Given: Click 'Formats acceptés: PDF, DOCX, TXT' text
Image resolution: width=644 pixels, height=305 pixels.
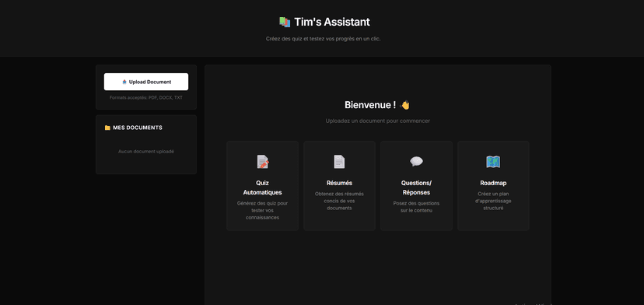Looking at the screenshot, I should (x=145, y=98).
